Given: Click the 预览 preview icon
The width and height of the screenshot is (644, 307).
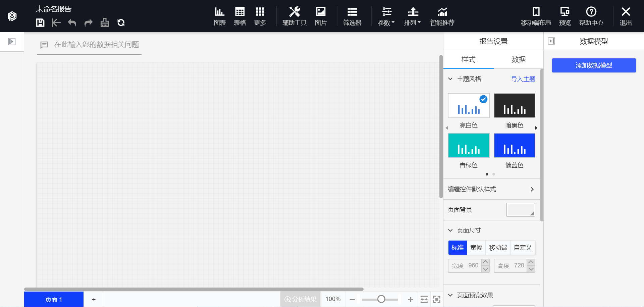Looking at the screenshot, I should click(565, 16).
